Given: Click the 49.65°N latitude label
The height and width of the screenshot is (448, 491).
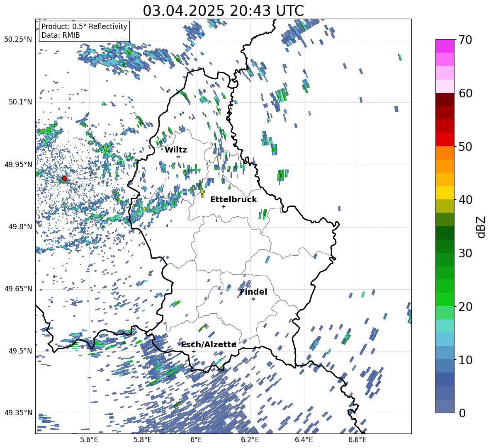Looking at the screenshot, I should point(18,289).
